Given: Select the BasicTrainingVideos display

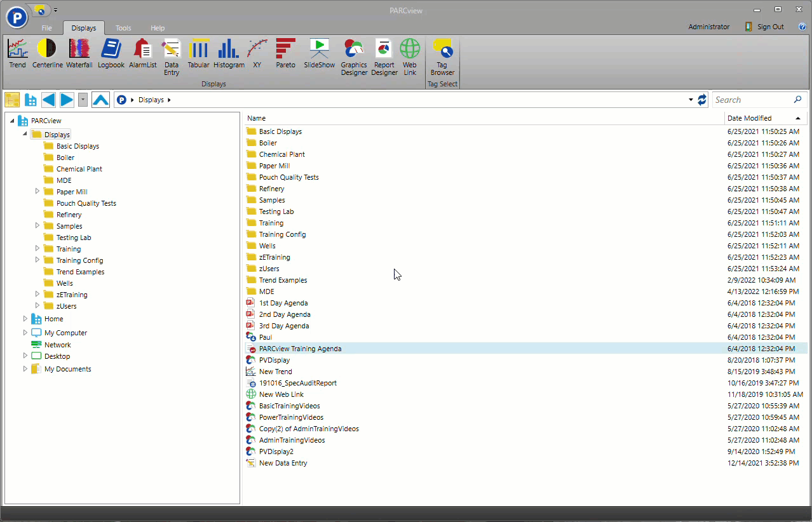Looking at the screenshot, I should (289, 406).
